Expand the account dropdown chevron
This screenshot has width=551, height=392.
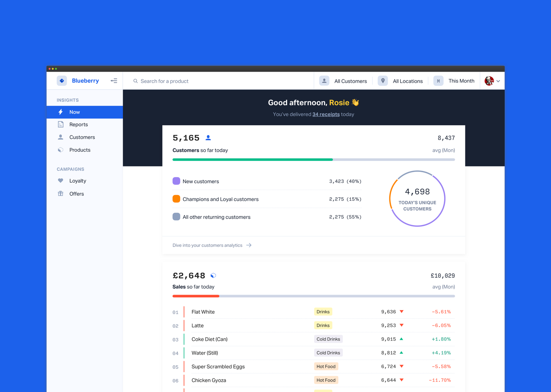(x=498, y=81)
